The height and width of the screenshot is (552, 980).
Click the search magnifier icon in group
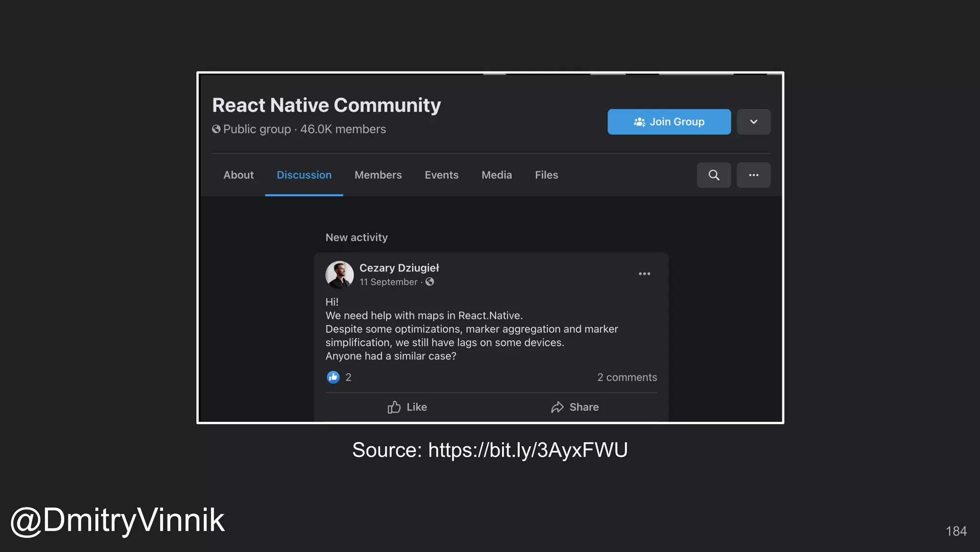coord(713,175)
